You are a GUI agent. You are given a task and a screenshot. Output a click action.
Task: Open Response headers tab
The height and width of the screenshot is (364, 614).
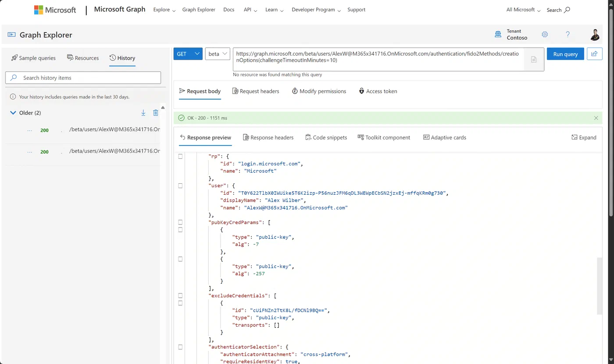pos(268,137)
